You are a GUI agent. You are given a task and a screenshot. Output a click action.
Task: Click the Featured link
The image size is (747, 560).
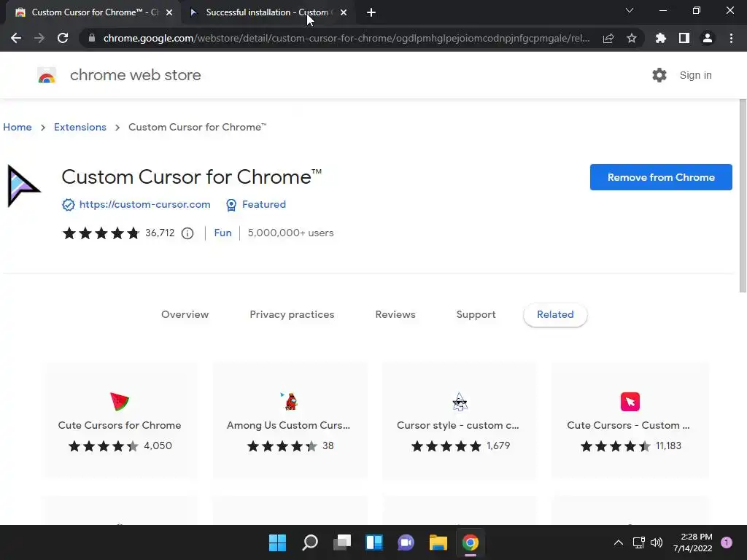click(x=264, y=204)
